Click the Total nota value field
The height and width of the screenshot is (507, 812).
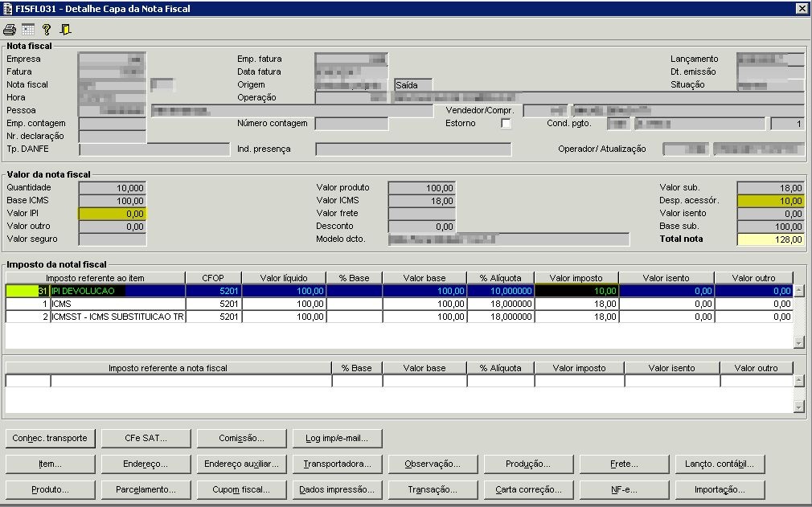pos(770,239)
